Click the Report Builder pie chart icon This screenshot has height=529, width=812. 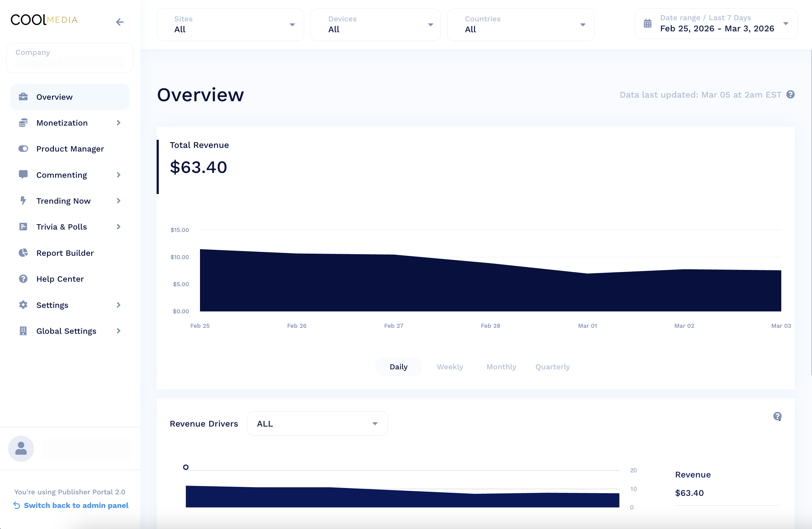point(23,253)
